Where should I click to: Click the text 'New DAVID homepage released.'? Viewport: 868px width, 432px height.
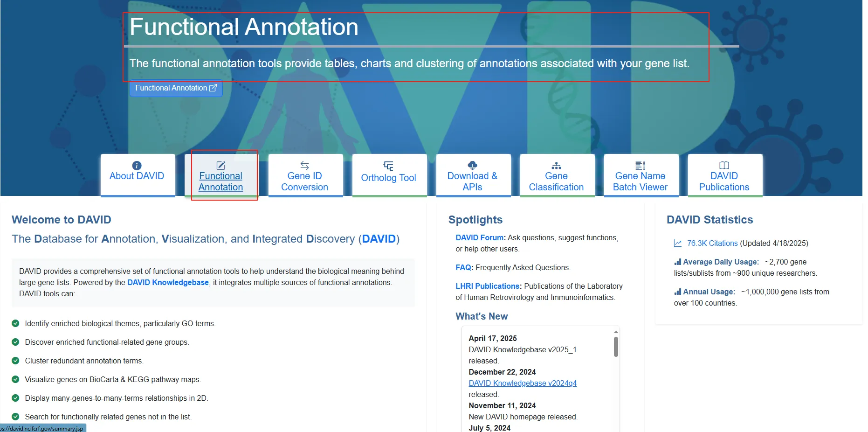coord(523,417)
